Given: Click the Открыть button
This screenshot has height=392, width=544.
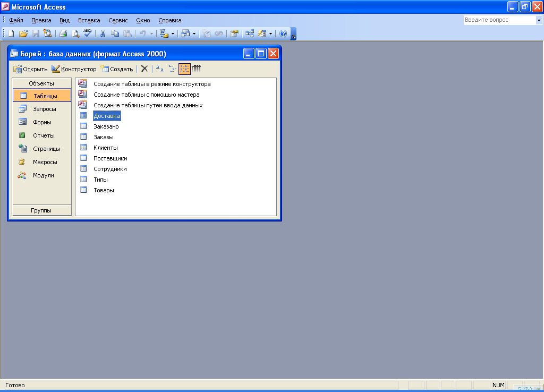Looking at the screenshot, I should tap(30, 69).
